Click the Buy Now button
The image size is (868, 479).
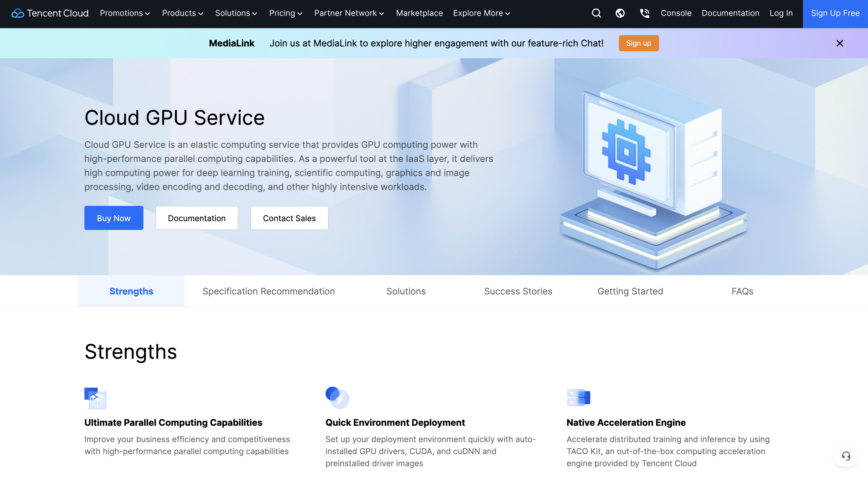[x=114, y=218]
